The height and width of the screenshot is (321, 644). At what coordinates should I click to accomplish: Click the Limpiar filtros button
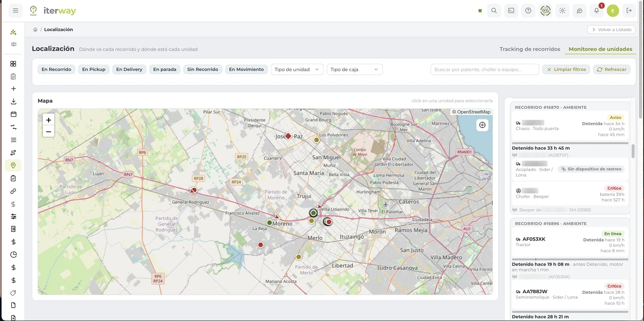566,69
